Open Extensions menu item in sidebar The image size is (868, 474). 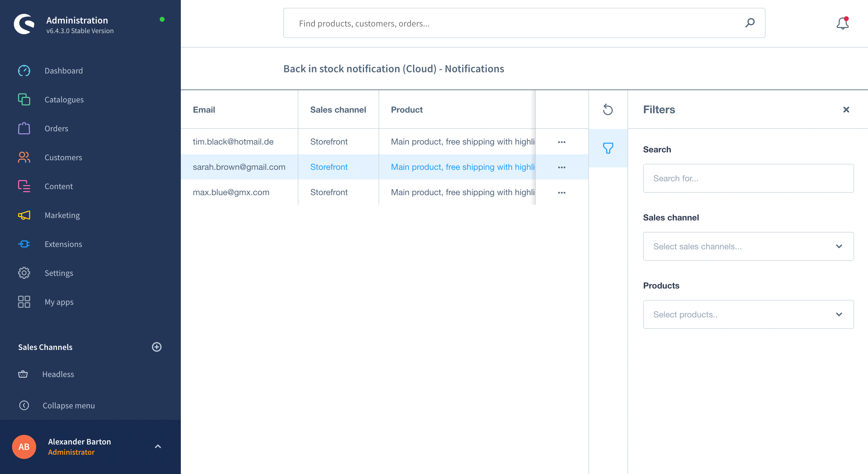tap(63, 245)
